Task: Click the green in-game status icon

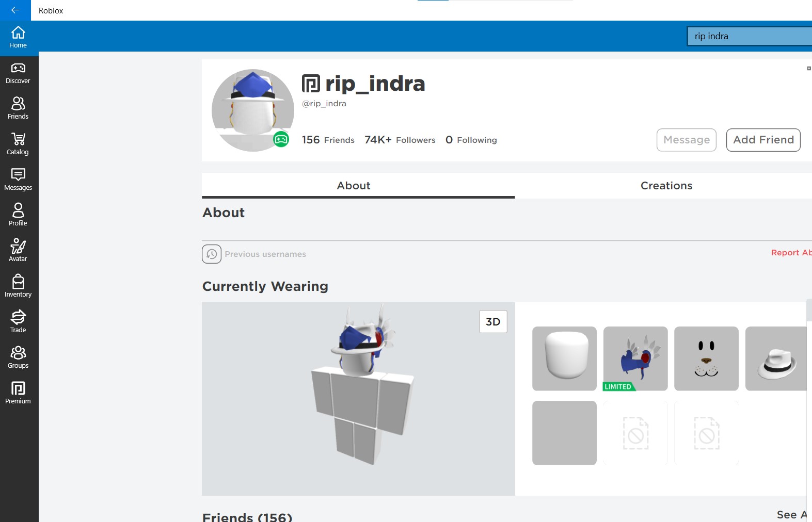Action: [281, 139]
